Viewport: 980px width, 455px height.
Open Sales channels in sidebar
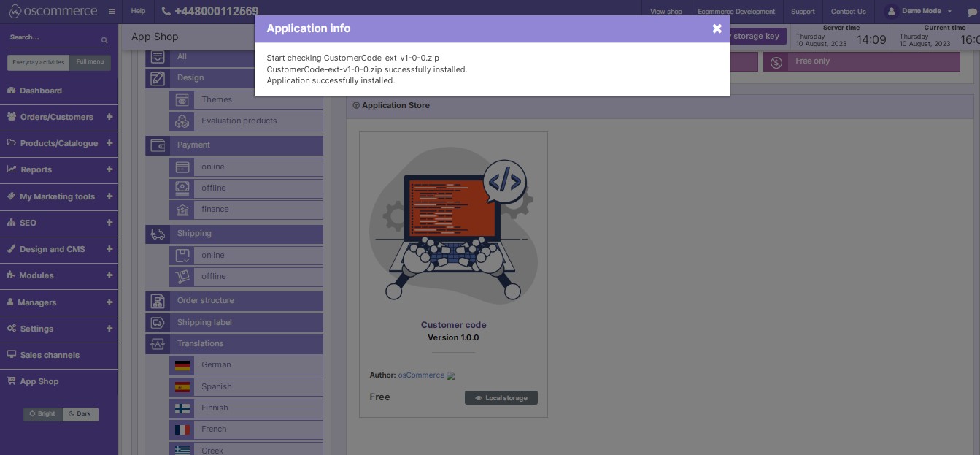click(50, 355)
